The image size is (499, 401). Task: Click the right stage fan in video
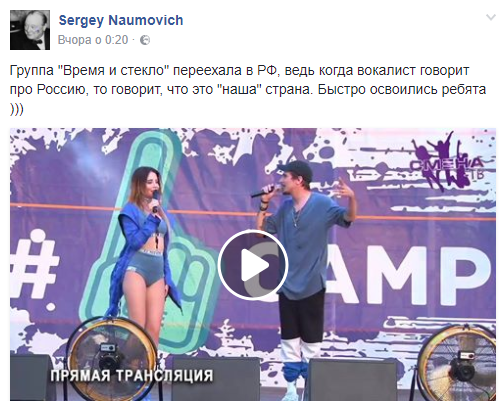click(457, 363)
